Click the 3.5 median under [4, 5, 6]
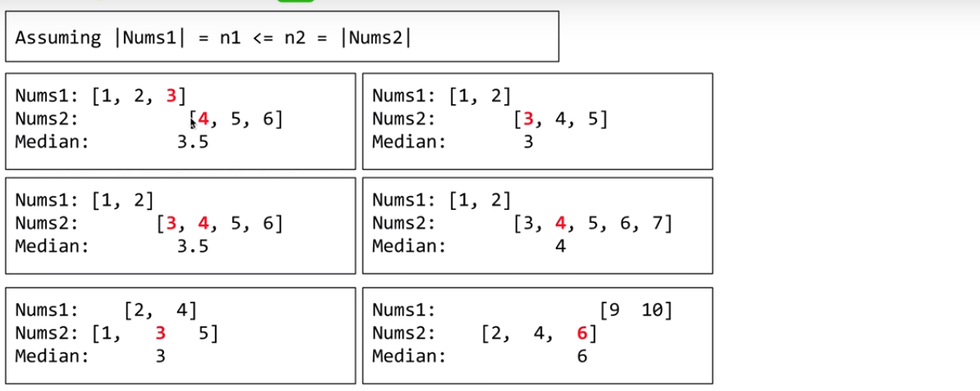 click(193, 141)
